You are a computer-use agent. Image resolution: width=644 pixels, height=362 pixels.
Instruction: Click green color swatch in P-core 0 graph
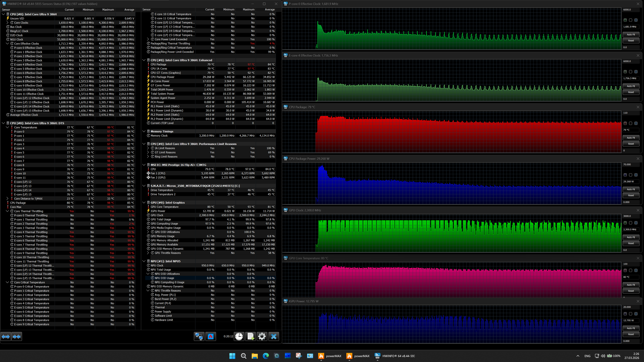coord(625,20)
